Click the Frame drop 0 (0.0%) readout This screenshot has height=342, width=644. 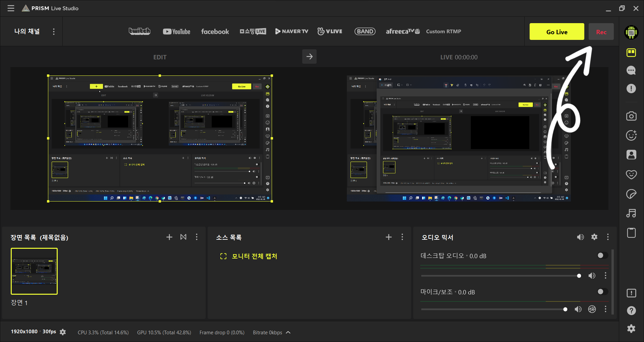point(222,332)
